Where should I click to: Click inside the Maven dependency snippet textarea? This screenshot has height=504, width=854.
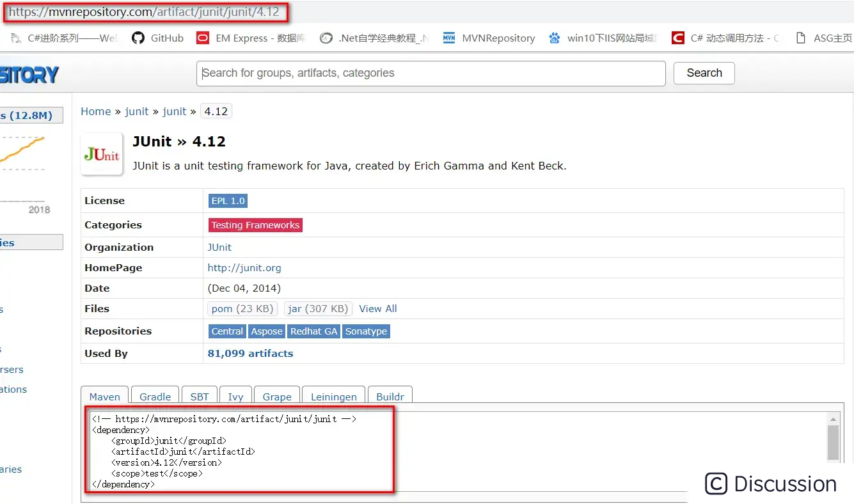click(463, 452)
